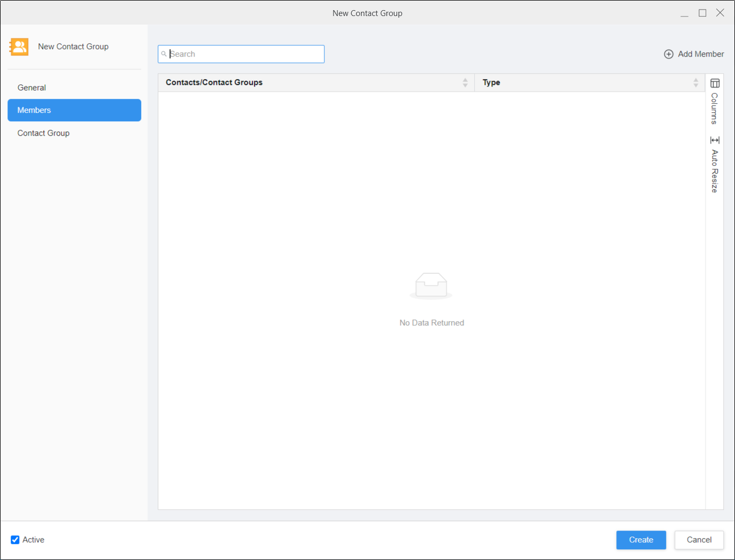This screenshot has height=560, width=735.
Task: Click the contact group icon in sidebar header
Action: [x=19, y=47]
